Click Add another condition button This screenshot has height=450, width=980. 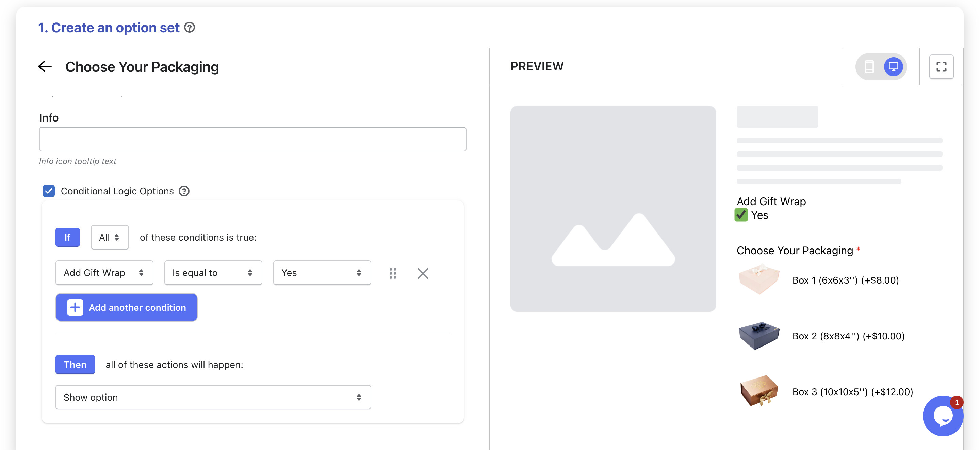click(126, 307)
